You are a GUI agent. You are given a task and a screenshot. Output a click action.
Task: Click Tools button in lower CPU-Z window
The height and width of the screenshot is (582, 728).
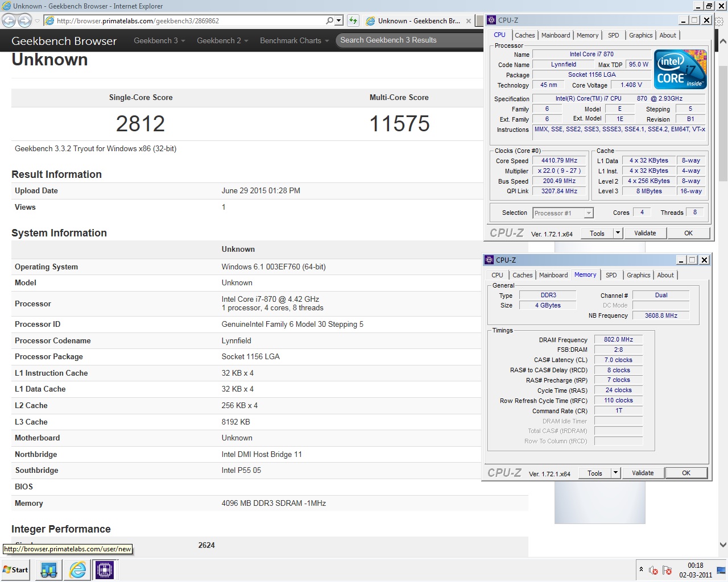click(595, 473)
